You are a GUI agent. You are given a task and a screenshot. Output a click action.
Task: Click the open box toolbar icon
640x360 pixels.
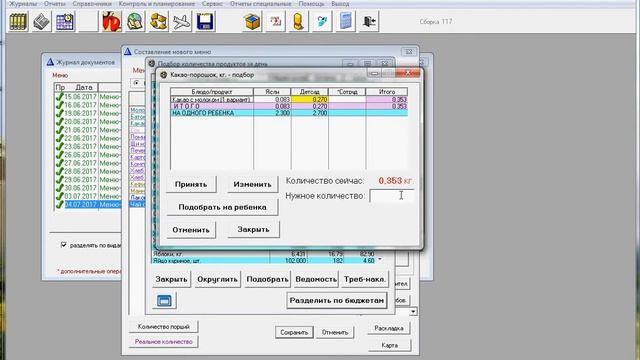point(252,21)
